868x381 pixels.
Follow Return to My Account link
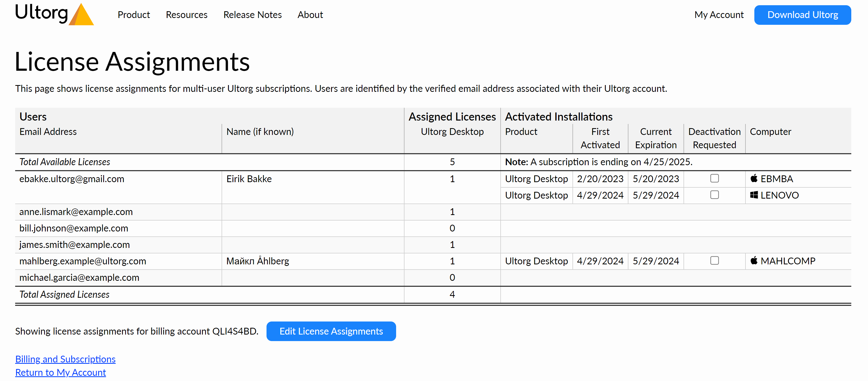point(61,373)
